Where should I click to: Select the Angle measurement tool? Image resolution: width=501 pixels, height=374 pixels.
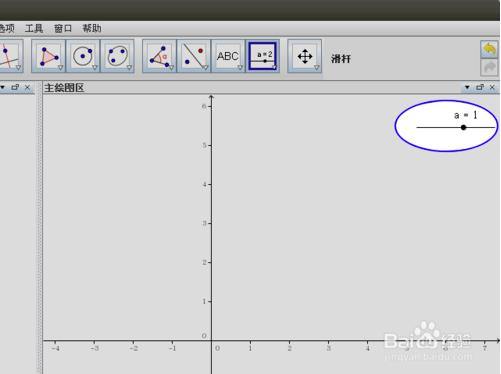[159, 56]
